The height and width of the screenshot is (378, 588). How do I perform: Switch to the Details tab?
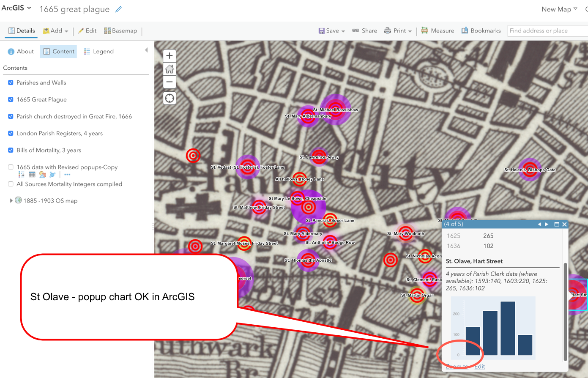22,30
